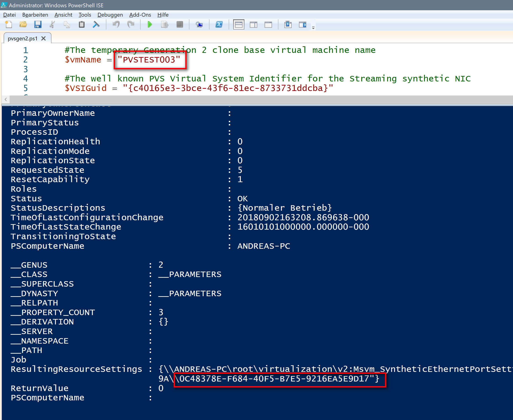Click the Run Selection icon
513x420 pixels.
pos(165,24)
